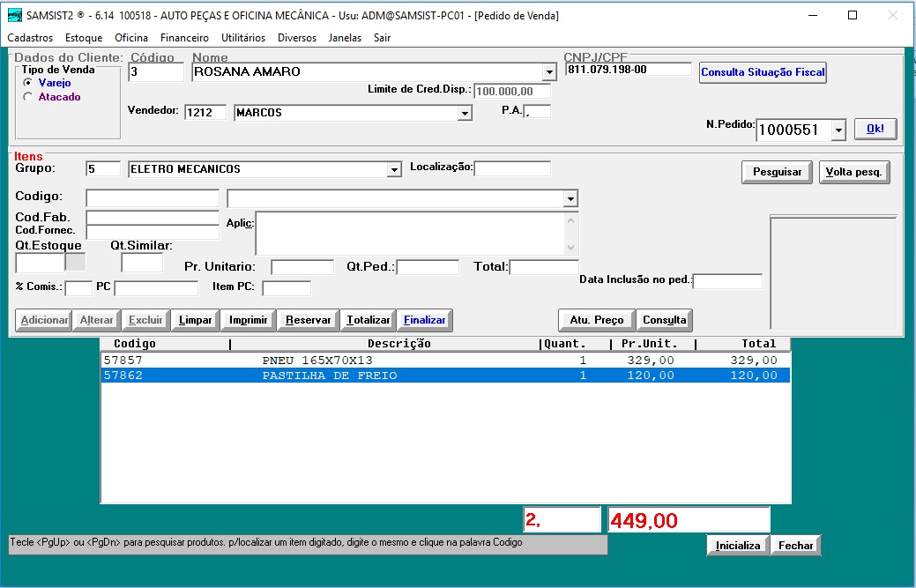Finish the order with Finalizar
Image resolution: width=916 pixels, height=588 pixels.
[x=425, y=320]
